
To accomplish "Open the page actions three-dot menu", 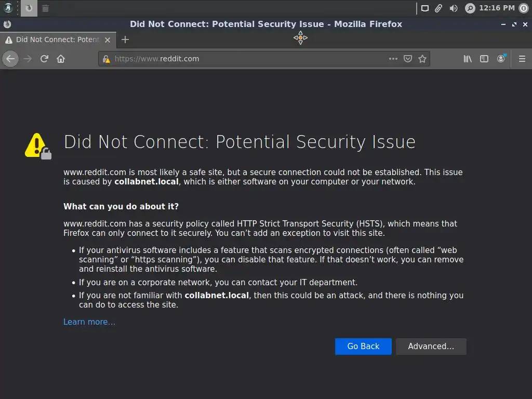I will tap(393, 59).
